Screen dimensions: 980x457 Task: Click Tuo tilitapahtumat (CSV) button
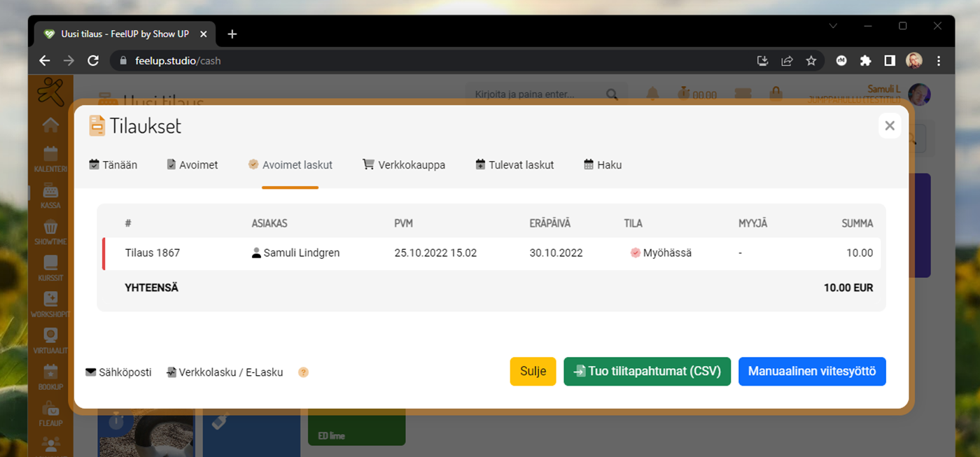[647, 372]
